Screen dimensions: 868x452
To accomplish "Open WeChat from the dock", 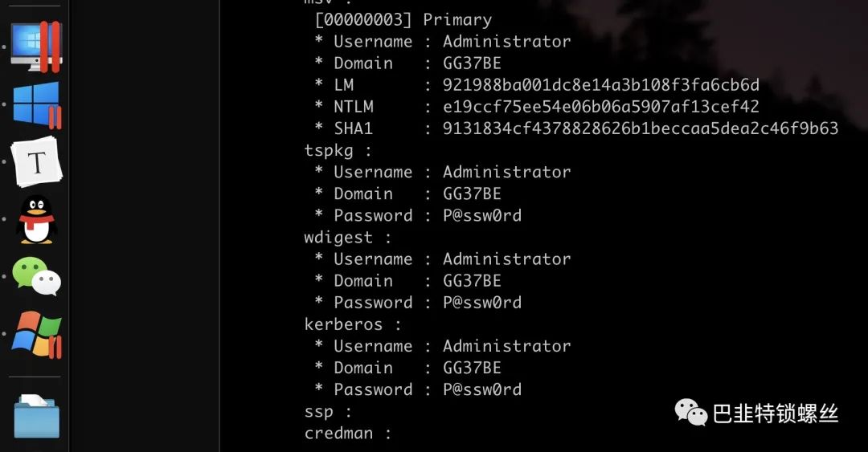I will click(36, 276).
